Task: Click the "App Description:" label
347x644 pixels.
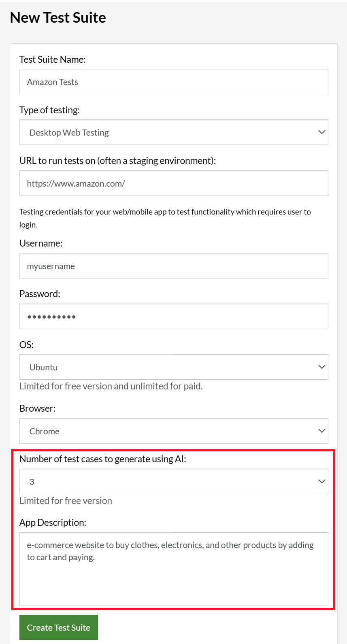Action: click(53, 523)
